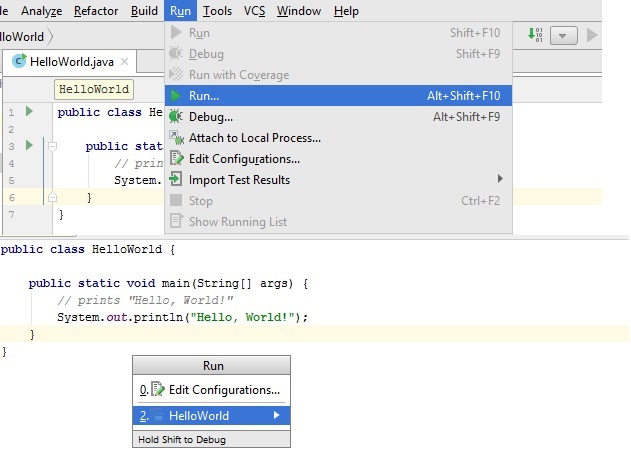Expand the HelloWorld submenu arrow in Run popup
The height and width of the screenshot is (453, 631).
point(277,416)
